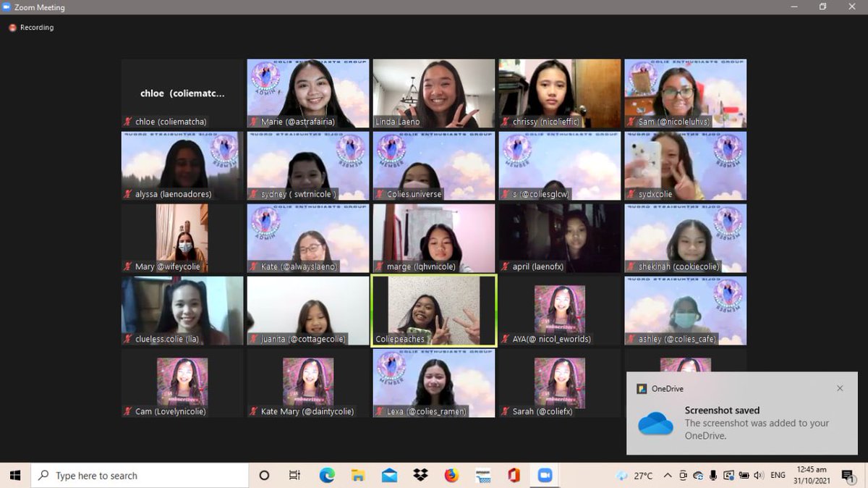Select ashley (@colies_cafe) video tile
868x488 pixels.
click(686, 311)
